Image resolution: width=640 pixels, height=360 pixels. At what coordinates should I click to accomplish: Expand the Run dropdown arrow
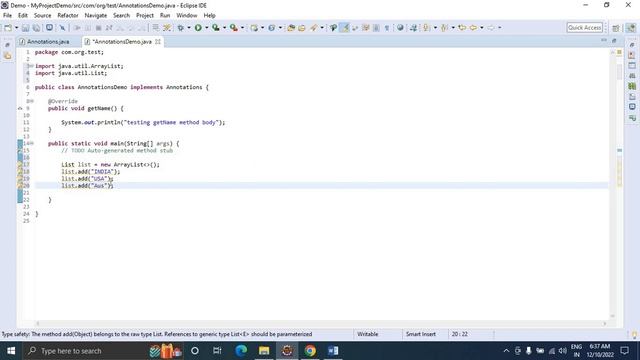click(207, 28)
